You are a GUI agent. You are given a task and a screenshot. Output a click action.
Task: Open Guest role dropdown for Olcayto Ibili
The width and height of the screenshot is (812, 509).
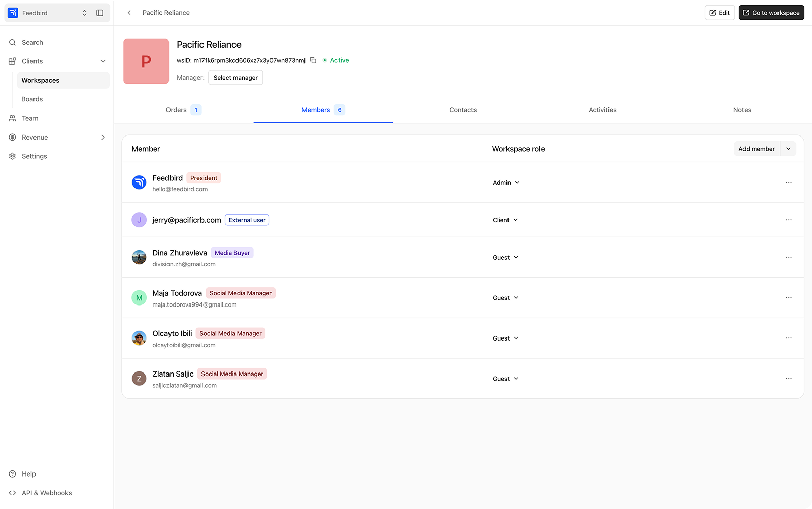505,338
